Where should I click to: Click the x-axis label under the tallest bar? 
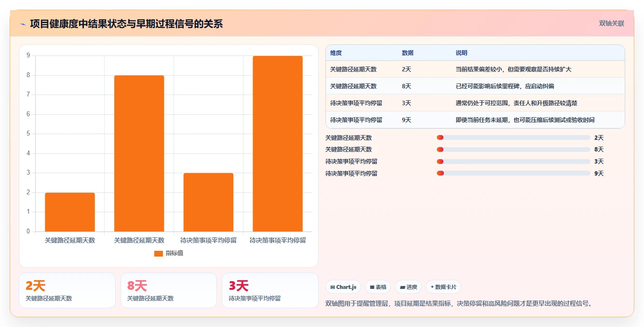[278, 240]
